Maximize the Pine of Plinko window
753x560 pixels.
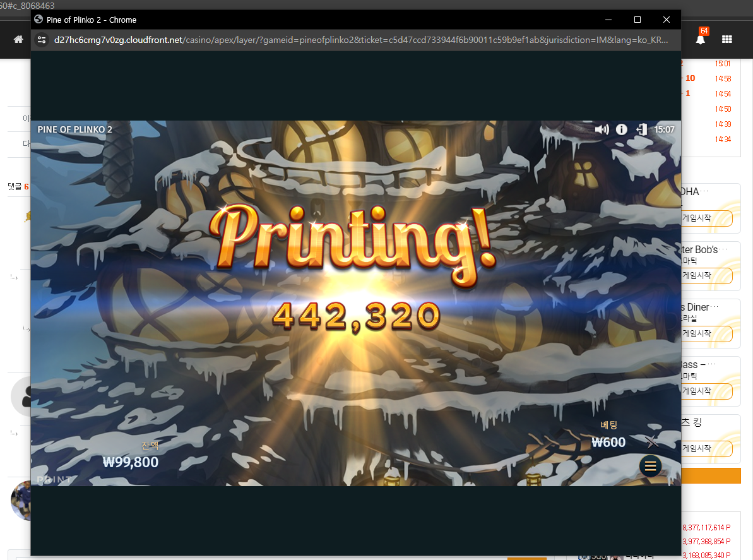tap(637, 20)
